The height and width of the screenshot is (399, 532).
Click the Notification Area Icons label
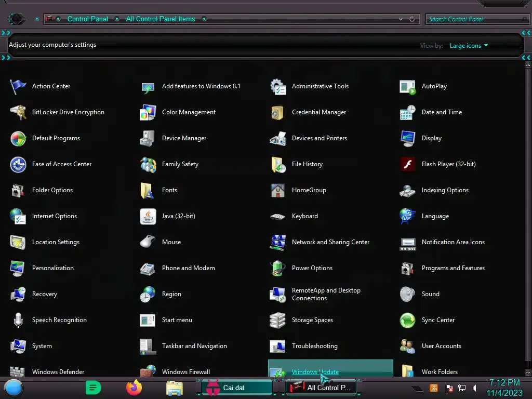453,242
